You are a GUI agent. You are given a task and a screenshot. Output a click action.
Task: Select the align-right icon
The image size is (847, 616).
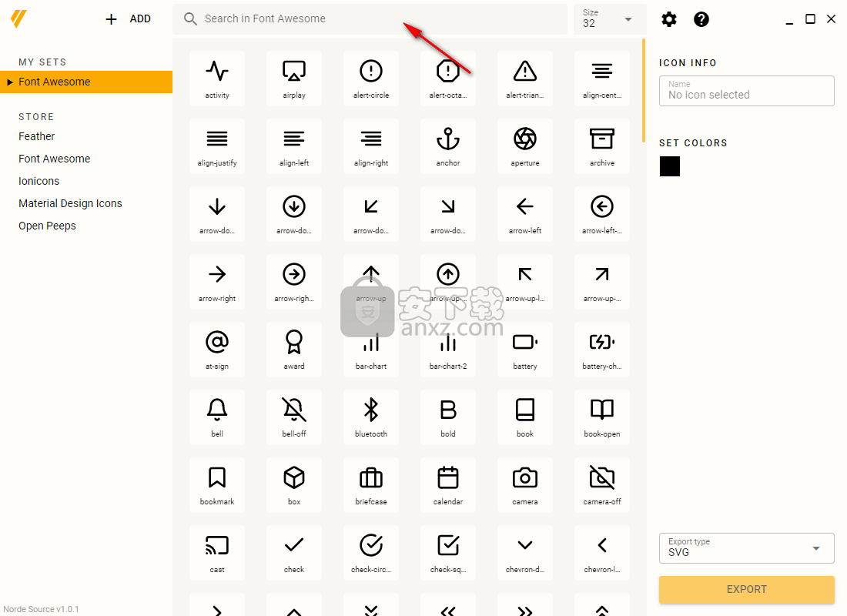371,146
